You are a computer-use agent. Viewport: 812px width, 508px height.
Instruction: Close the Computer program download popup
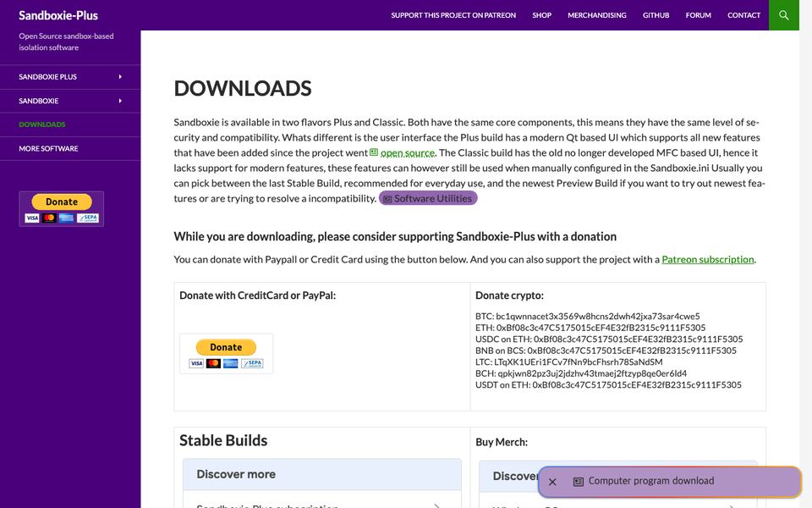(x=552, y=482)
